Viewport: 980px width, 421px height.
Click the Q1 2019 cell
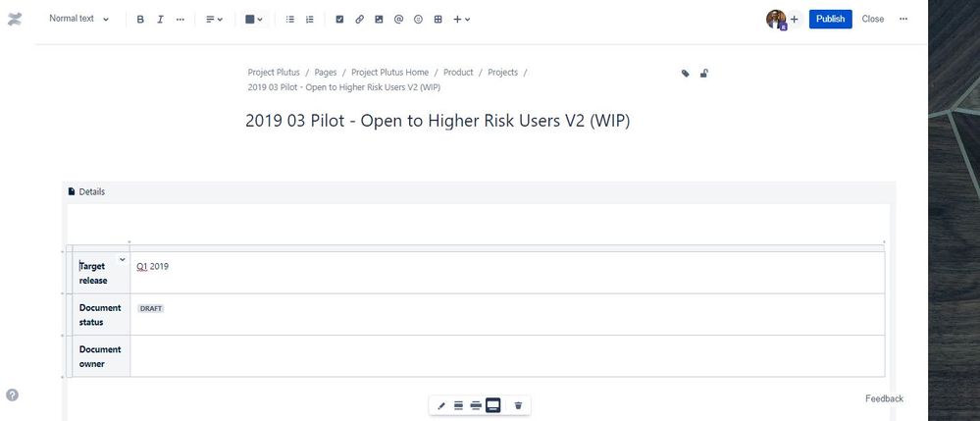(507, 273)
